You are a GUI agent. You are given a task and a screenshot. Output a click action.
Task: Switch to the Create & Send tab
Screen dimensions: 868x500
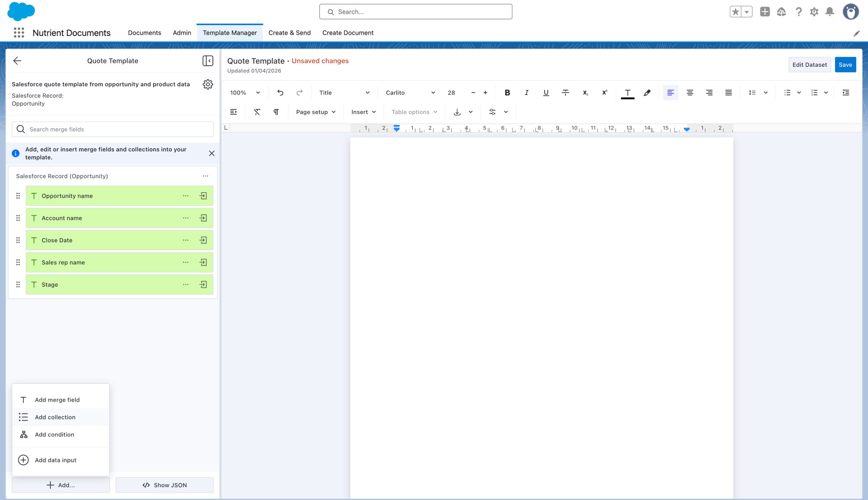coord(289,33)
